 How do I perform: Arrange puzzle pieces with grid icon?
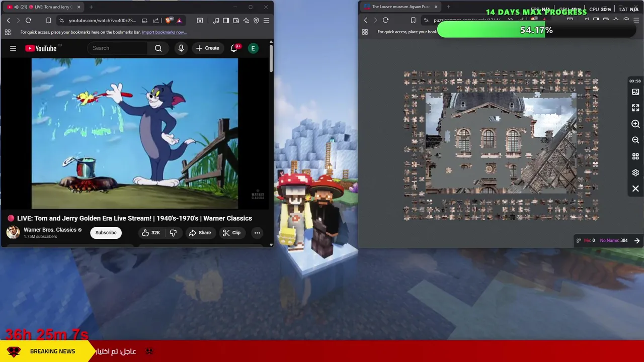tap(635, 156)
